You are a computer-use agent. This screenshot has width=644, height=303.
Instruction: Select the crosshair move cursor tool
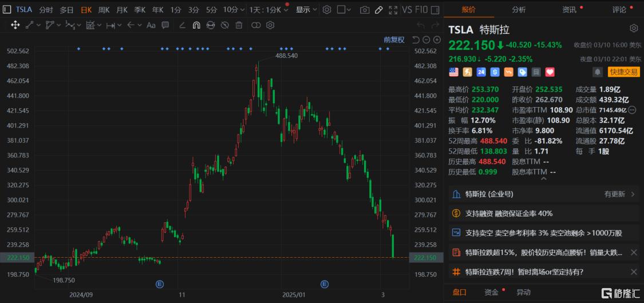tap(15, 26)
